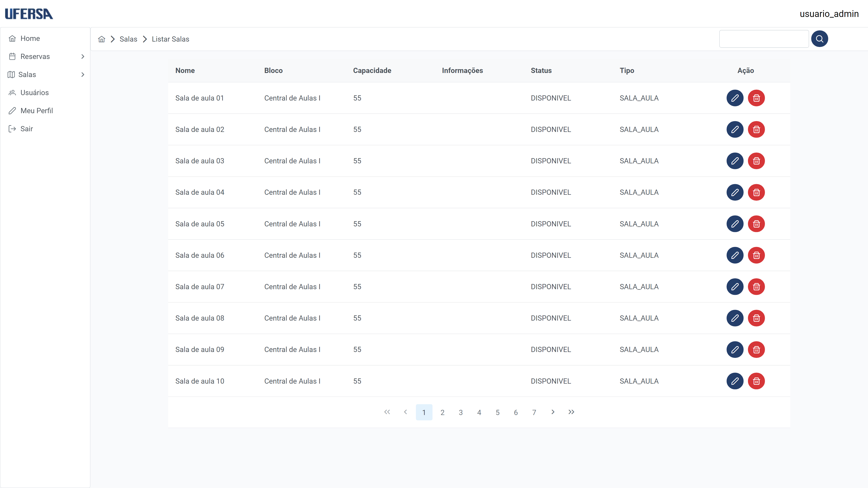The width and height of the screenshot is (868, 488).
Task: Go to page 4 of rooms
Action: [479, 412]
